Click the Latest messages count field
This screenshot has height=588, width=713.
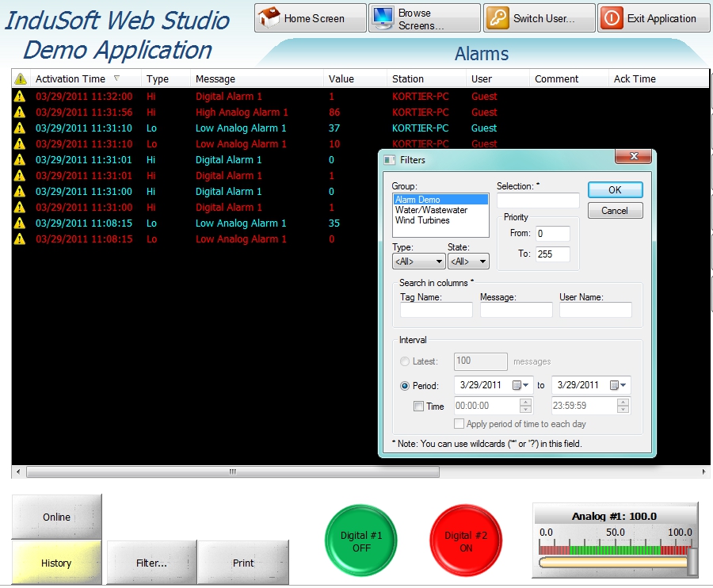coord(481,361)
